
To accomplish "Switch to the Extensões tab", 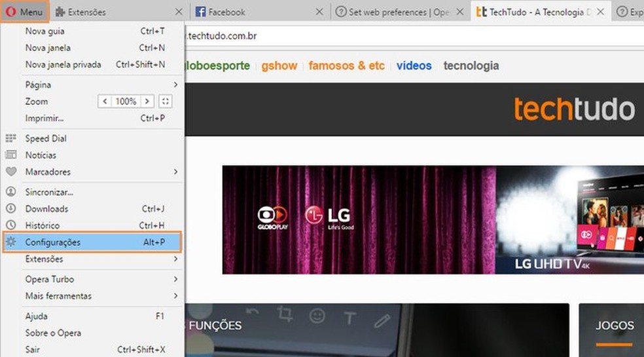I will [119, 12].
